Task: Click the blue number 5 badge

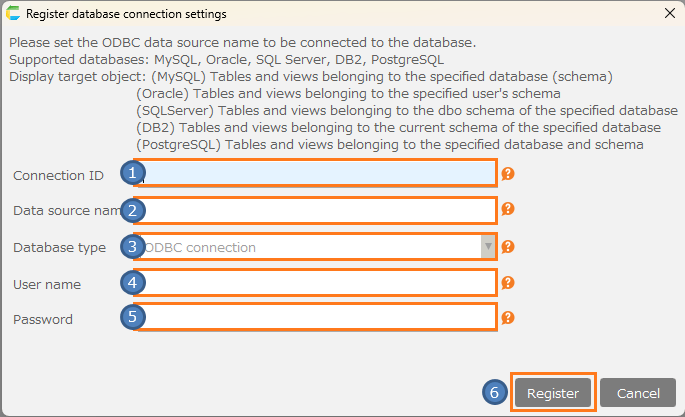Action: [x=134, y=318]
